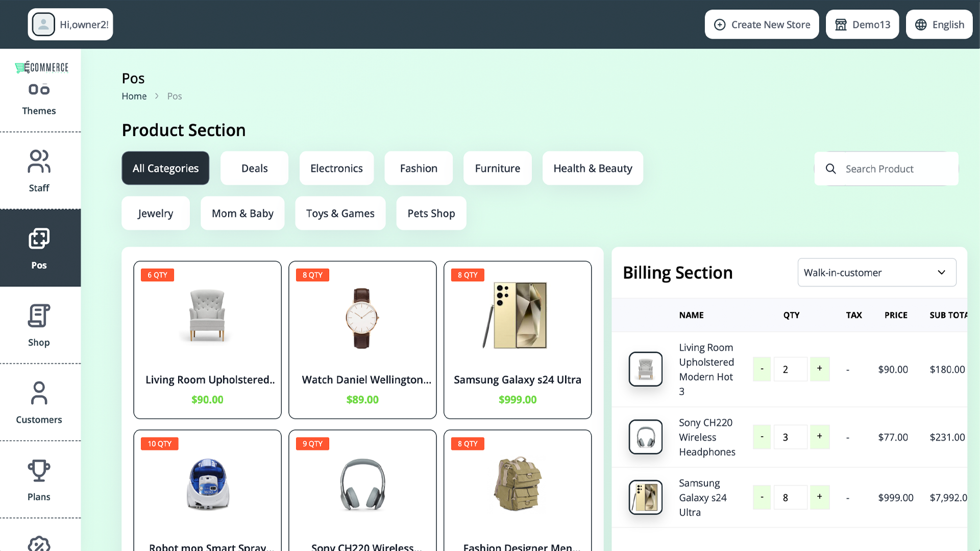Select the All Categories filter
980x551 pixels.
point(165,168)
